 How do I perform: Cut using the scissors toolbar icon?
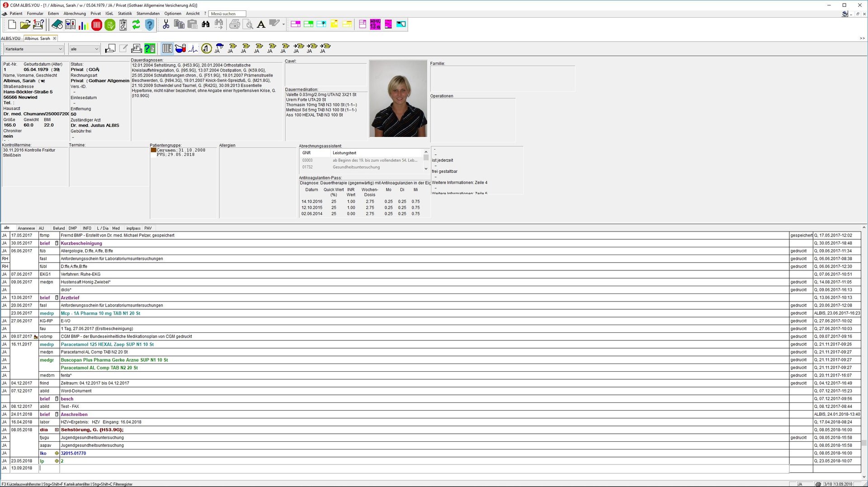[x=166, y=24]
